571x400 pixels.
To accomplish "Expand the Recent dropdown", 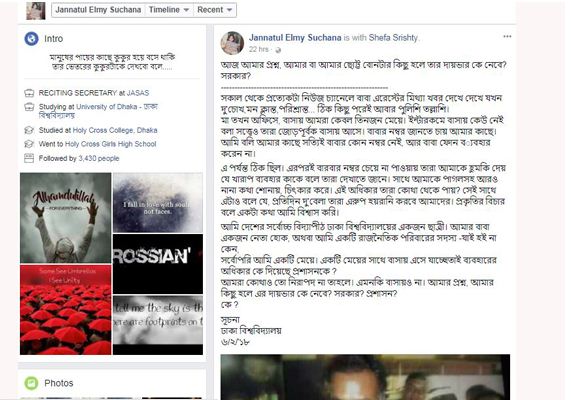I will [x=214, y=10].
